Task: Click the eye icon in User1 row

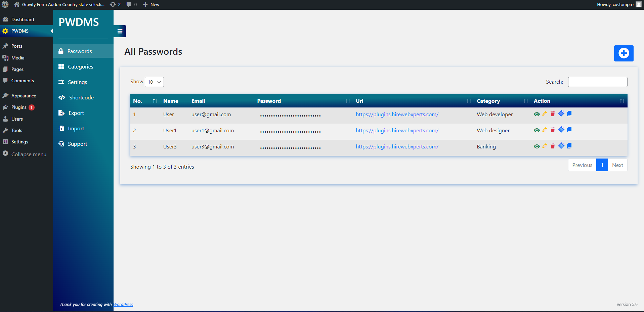Action: (536, 130)
